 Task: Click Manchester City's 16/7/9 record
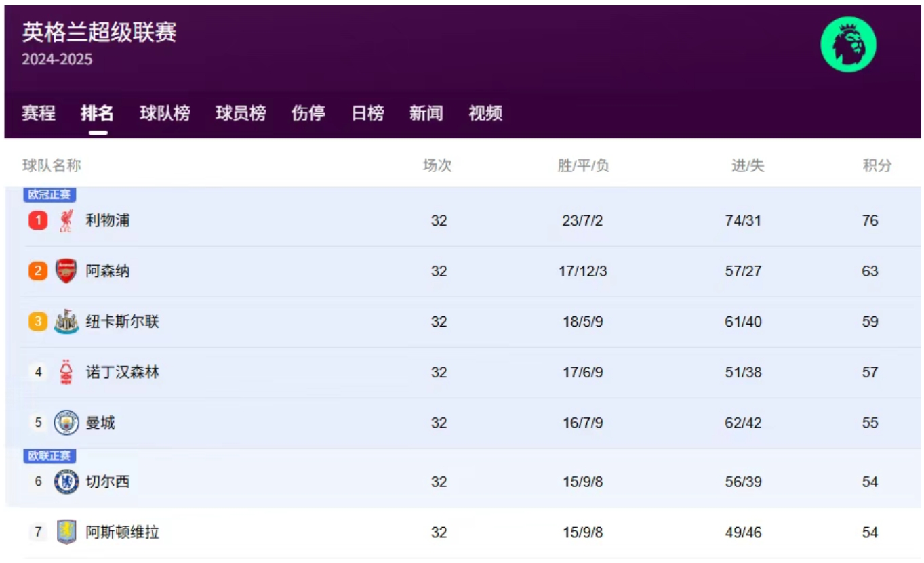582,423
